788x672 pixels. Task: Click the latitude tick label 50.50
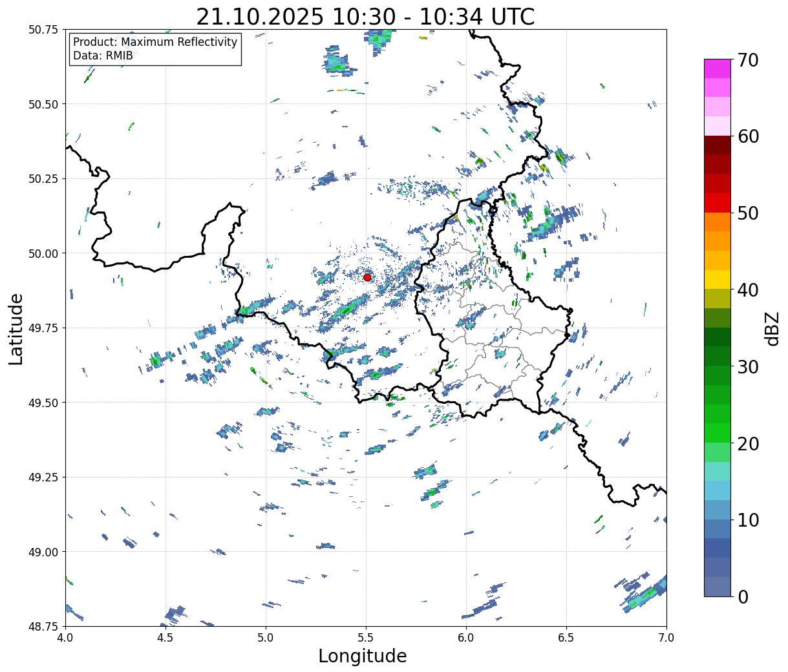click(x=43, y=104)
